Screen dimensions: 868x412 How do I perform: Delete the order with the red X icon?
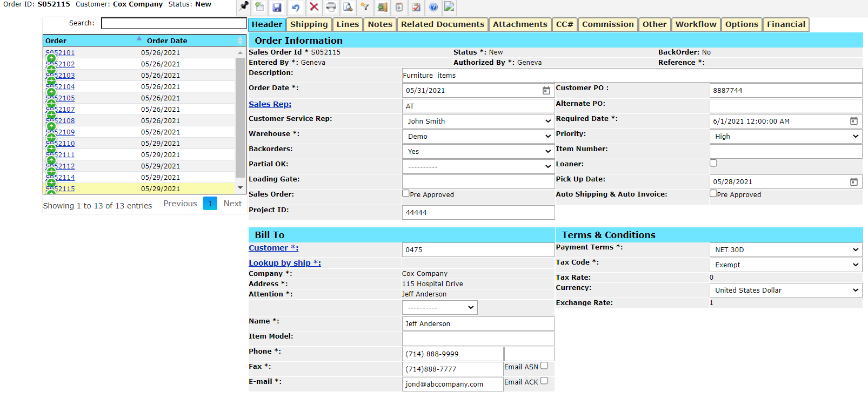[x=313, y=7]
